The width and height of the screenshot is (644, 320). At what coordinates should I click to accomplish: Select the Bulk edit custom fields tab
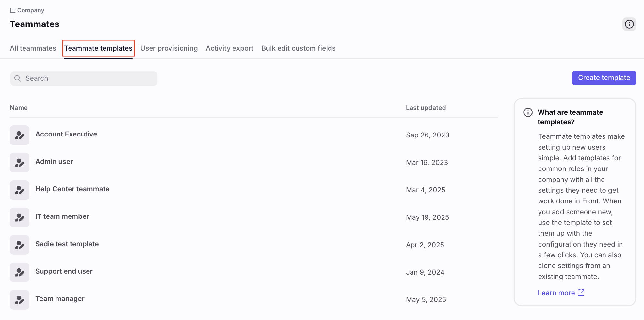pos(298,48)
